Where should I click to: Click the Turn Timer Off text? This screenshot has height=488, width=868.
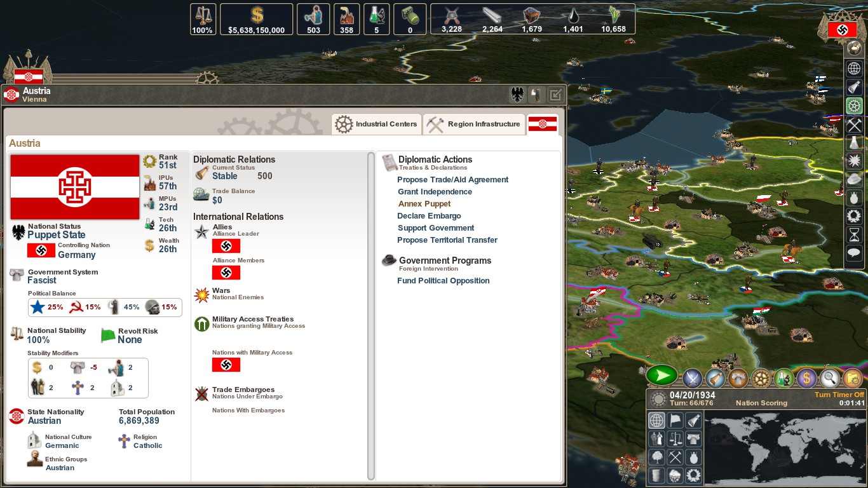(840, 395)
